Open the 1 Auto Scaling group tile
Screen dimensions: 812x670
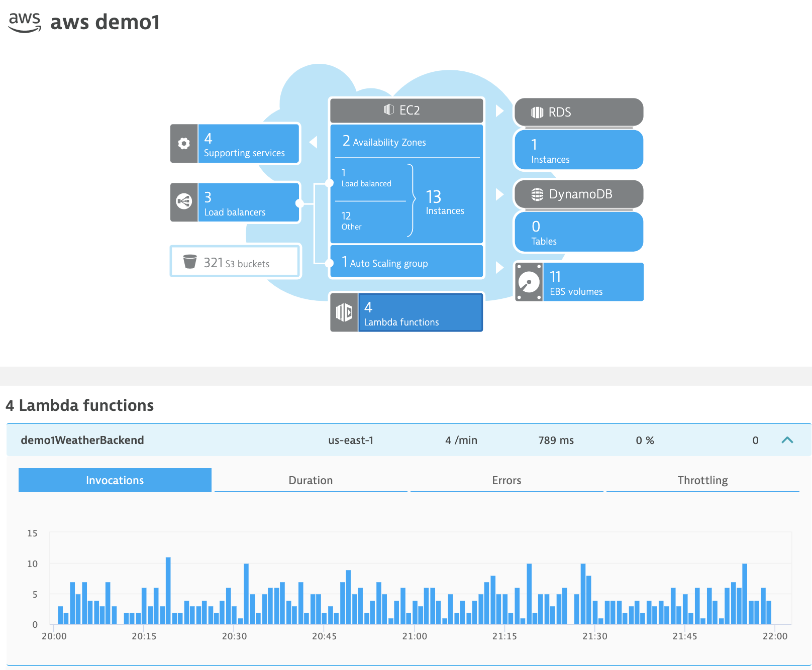[407, 262]
